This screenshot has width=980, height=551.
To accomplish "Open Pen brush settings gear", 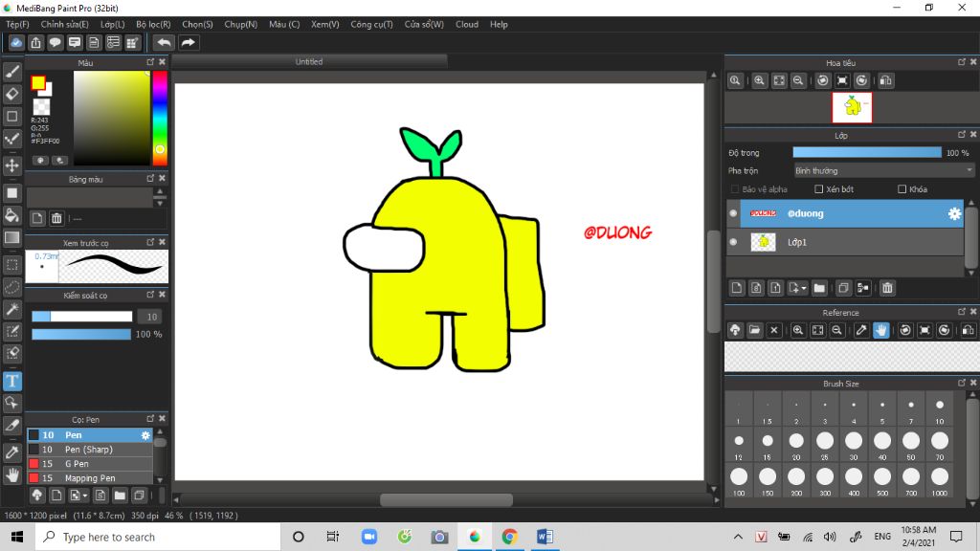I will coord(145,435).
